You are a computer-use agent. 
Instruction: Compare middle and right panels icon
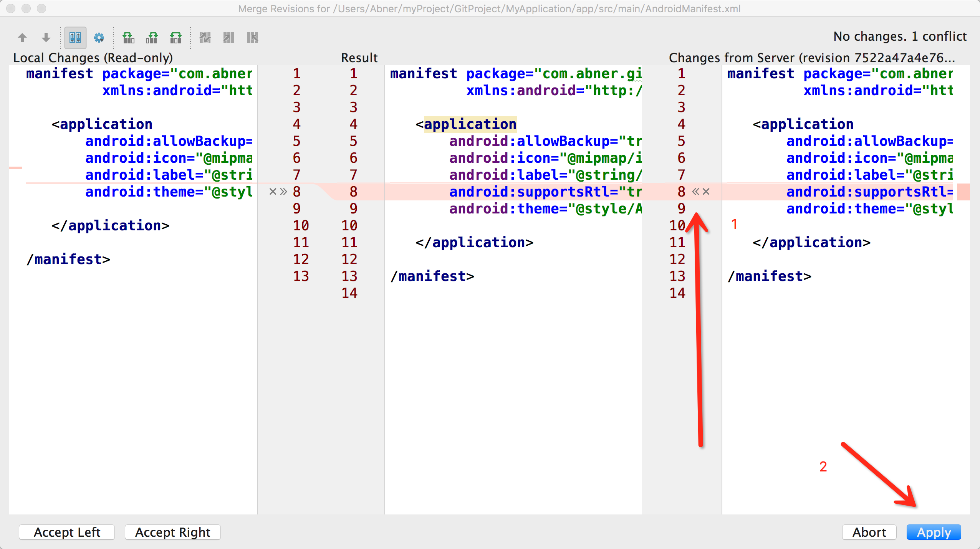click(x=152, y=38)
